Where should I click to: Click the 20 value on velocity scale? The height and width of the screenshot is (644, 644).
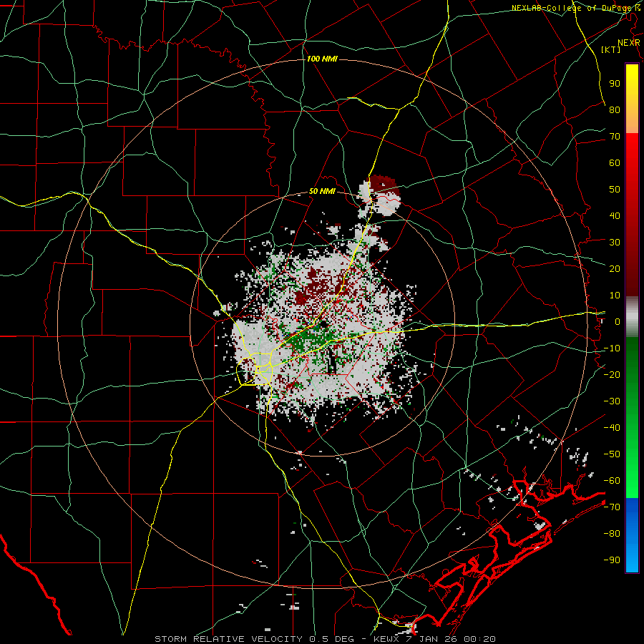(615, 269)
